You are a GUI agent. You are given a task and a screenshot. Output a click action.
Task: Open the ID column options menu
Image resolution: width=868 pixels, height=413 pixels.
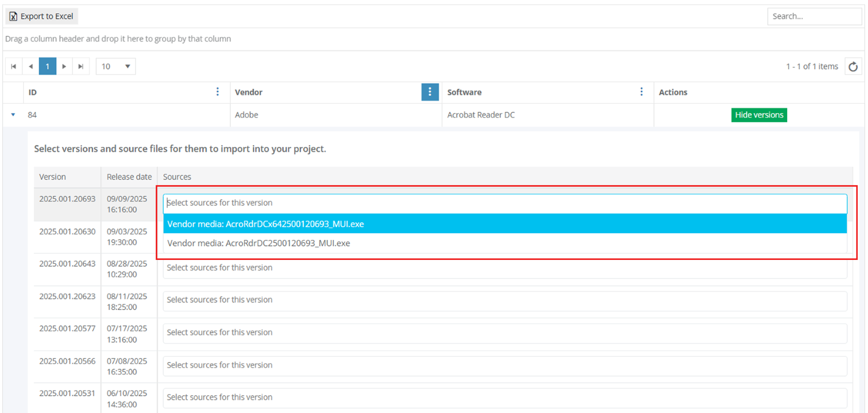(x=218, y=92)
